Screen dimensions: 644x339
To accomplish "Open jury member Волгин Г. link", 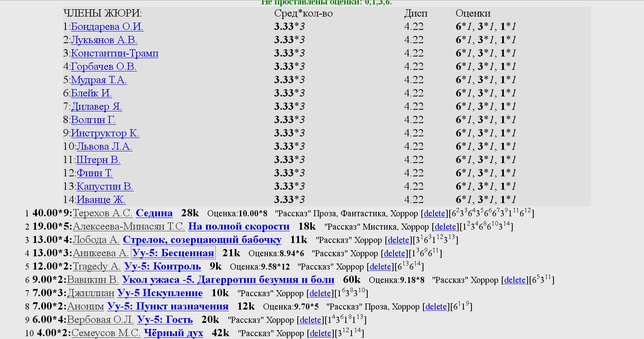I will click(93, 120).
